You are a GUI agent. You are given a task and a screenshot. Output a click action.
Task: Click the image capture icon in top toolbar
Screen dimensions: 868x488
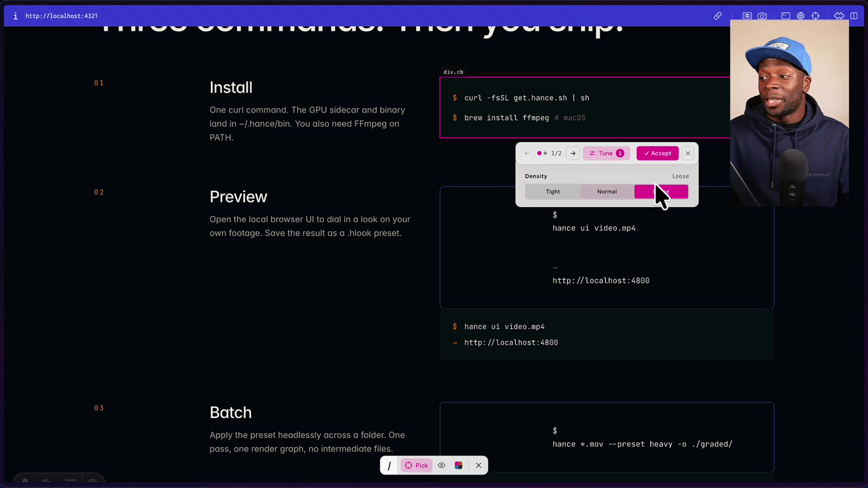click(x=747, y=16)
